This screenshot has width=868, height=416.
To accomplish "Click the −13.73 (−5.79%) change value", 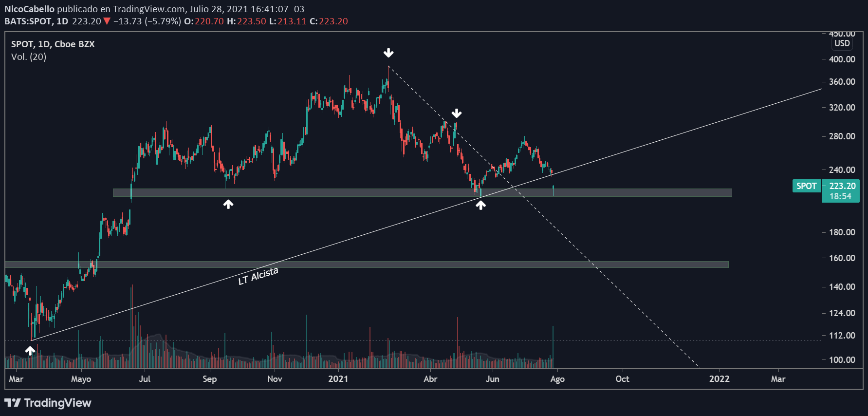I will pos(148,21).
